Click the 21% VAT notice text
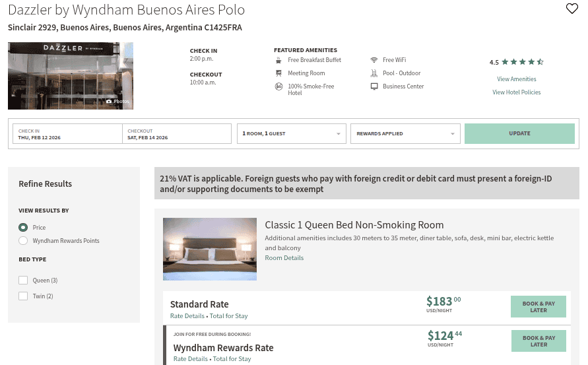 (x=356, y=183)
